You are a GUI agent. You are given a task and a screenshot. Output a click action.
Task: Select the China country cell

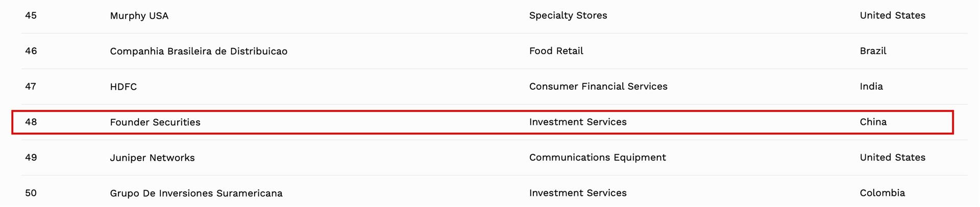(x=873, y=122)
